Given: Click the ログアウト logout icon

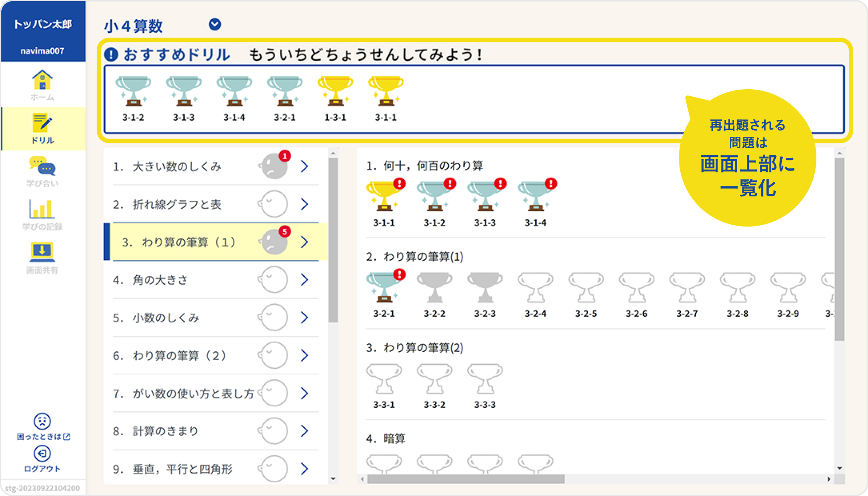Looking at the screenshot, I should coord(42,454).
